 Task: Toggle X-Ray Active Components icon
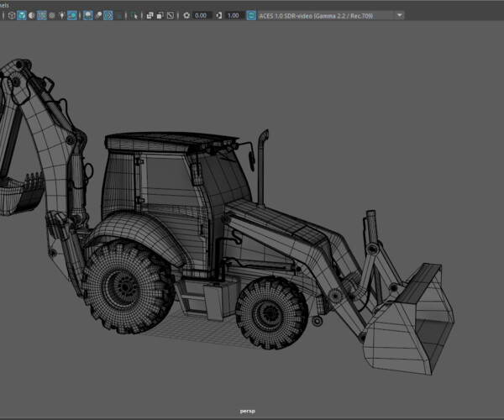[160, 15]
